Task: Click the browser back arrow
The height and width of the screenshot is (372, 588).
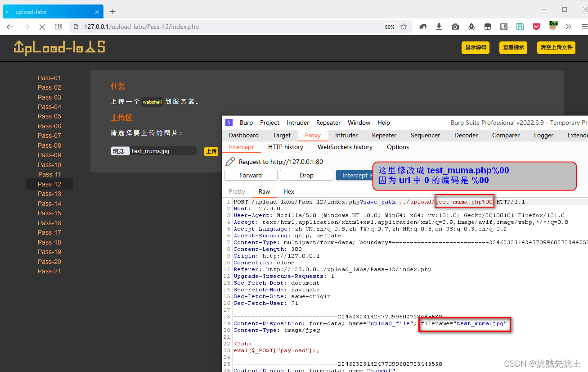Action: coord(10,27)
